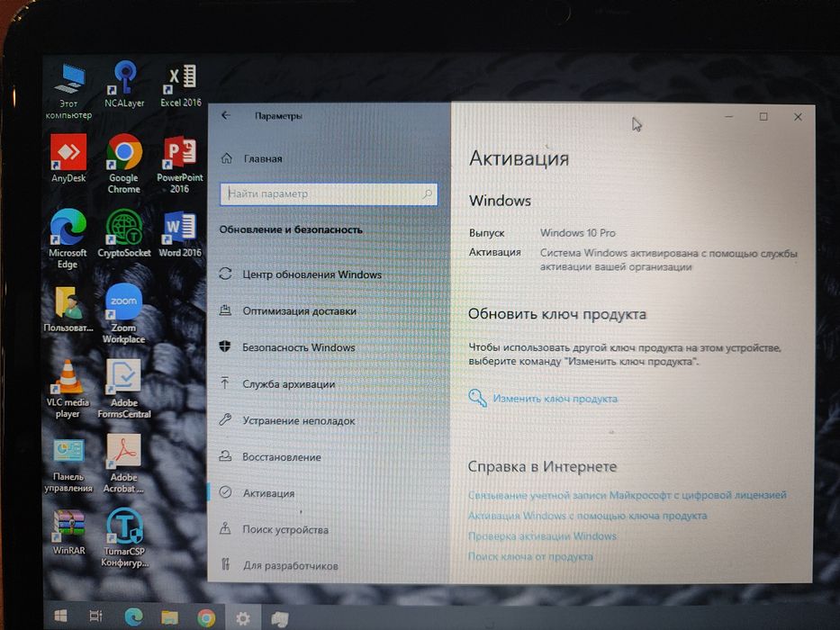Click the key icon beside Изменить ключ продукта

click(477, 398)
